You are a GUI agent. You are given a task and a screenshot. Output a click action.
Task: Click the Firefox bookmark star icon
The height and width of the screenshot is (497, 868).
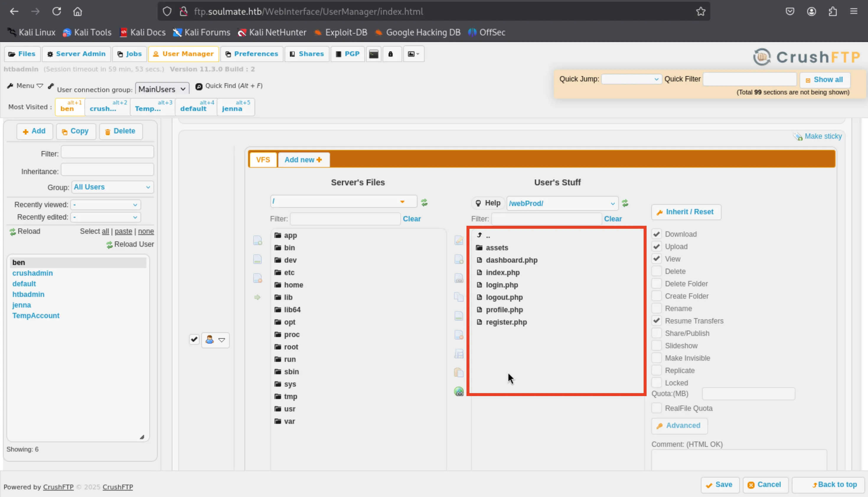(701, 12)
